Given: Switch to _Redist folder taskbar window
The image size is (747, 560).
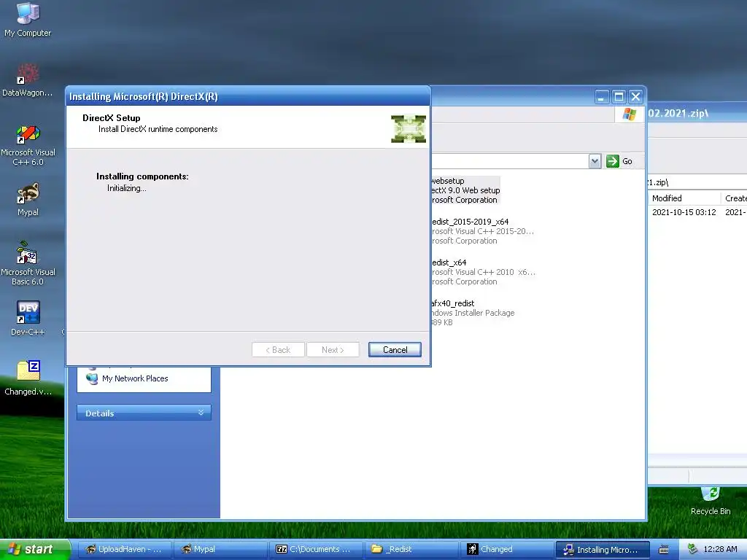Looking at the screenshot, I should [411, 549].
